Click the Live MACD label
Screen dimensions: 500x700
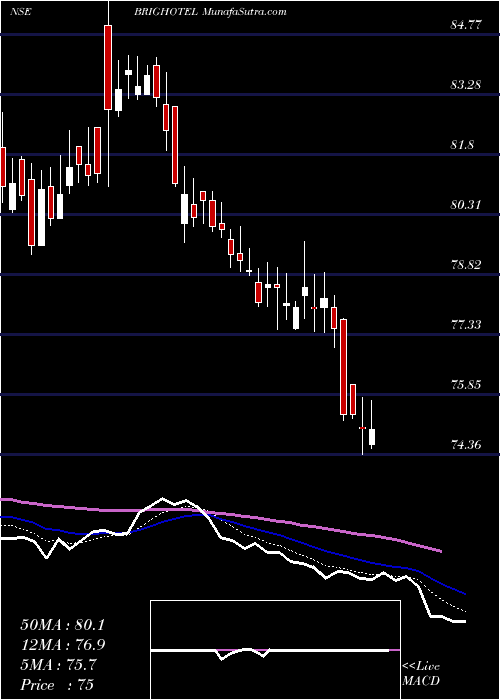421,674
